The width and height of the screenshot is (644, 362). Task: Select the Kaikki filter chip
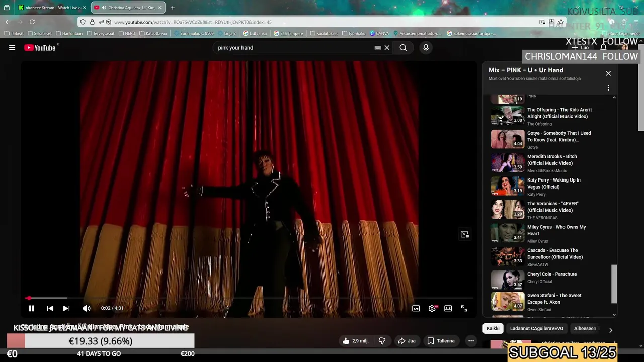[493, 329]
